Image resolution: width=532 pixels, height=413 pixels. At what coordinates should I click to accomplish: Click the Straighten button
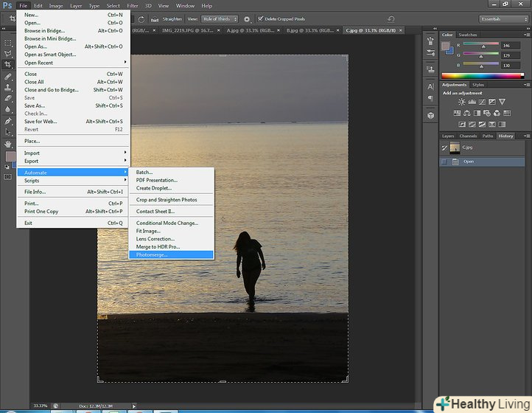(x=172, y=18)
